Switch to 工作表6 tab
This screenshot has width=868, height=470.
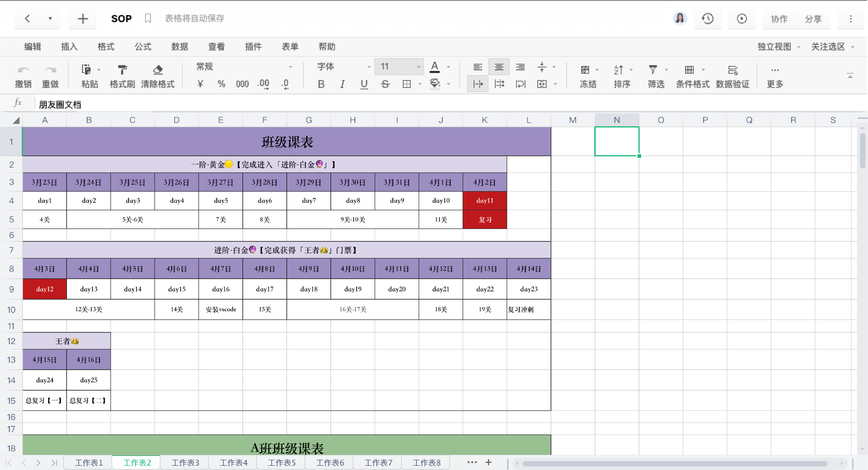point(330,463)
